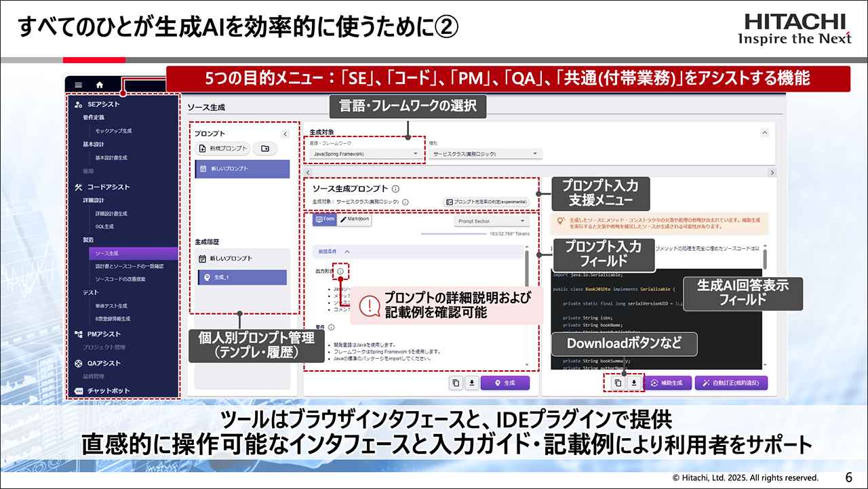This screenshot has width=868, height=489.
Task: Click the チャットボット chat icon
Action: click(79, 391)
